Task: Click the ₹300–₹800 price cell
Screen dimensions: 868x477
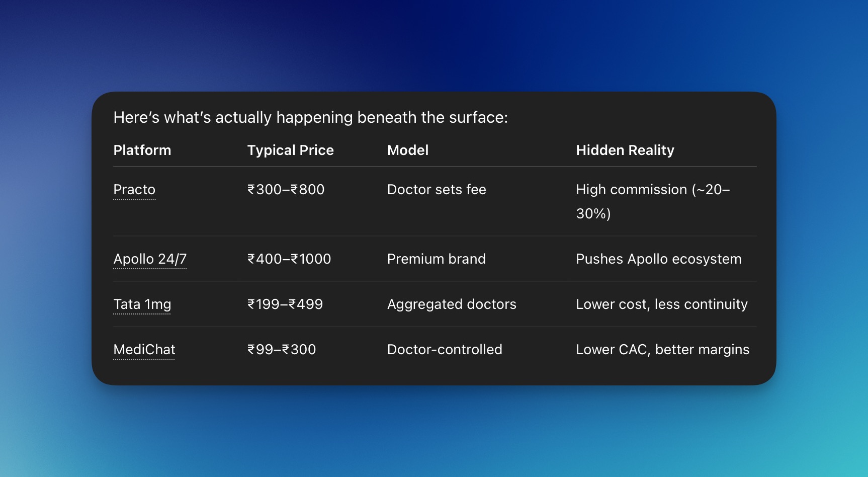Action: 286,190
